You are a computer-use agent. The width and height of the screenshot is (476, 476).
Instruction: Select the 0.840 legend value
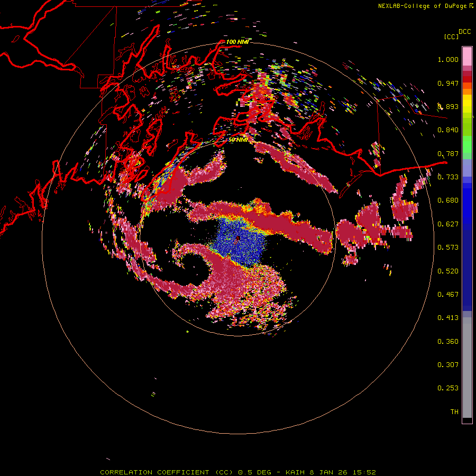tap(448, 130)
